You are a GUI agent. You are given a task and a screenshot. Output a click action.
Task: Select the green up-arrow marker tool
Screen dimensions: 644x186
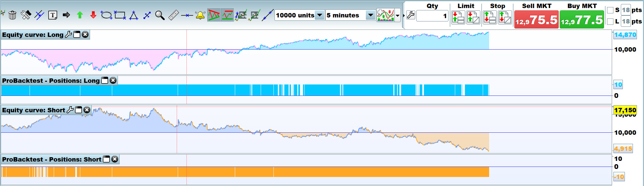80,15
